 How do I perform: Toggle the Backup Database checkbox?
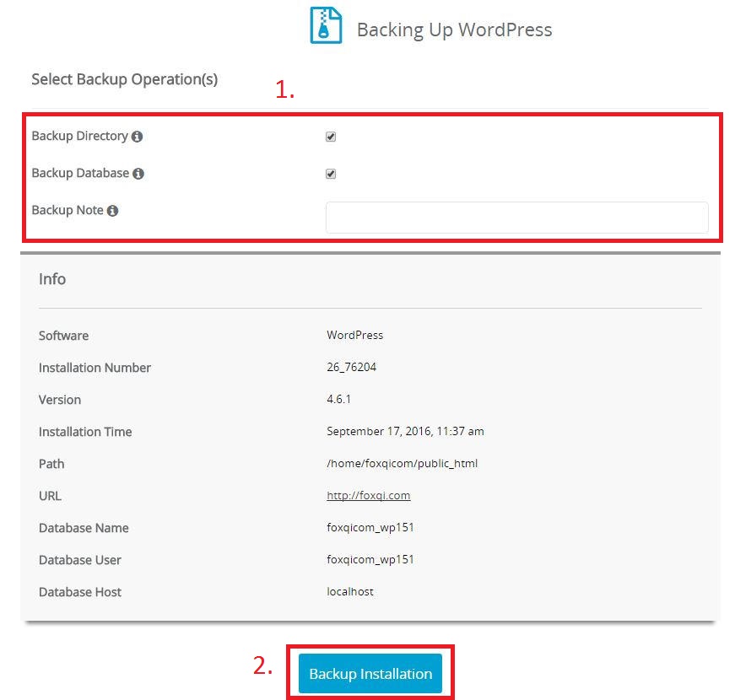pyautogui.click(x=331, y=174)
